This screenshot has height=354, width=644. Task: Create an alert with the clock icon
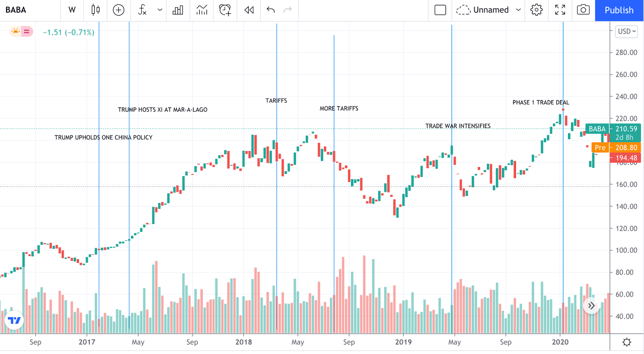pyautogui.click(x=225, y=10)
